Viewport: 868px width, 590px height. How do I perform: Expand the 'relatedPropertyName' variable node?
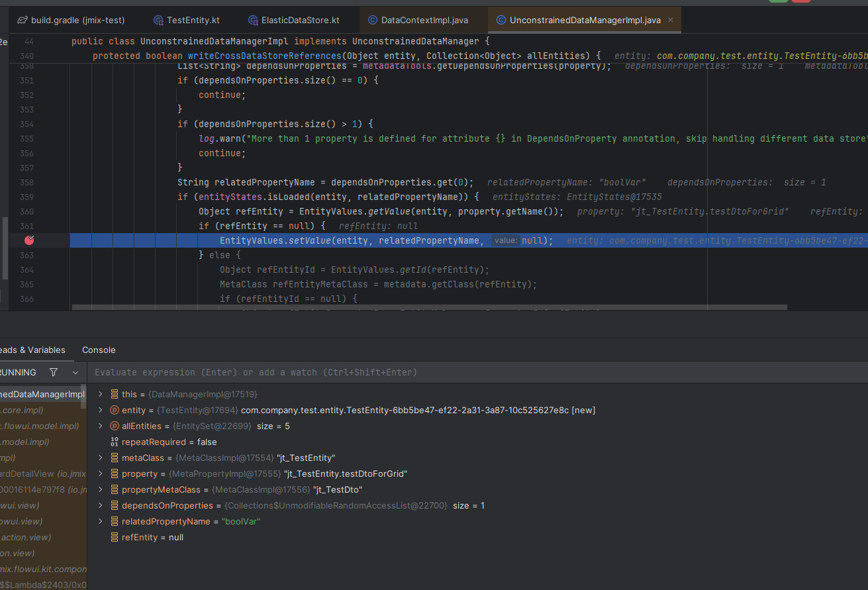[101, 522]
